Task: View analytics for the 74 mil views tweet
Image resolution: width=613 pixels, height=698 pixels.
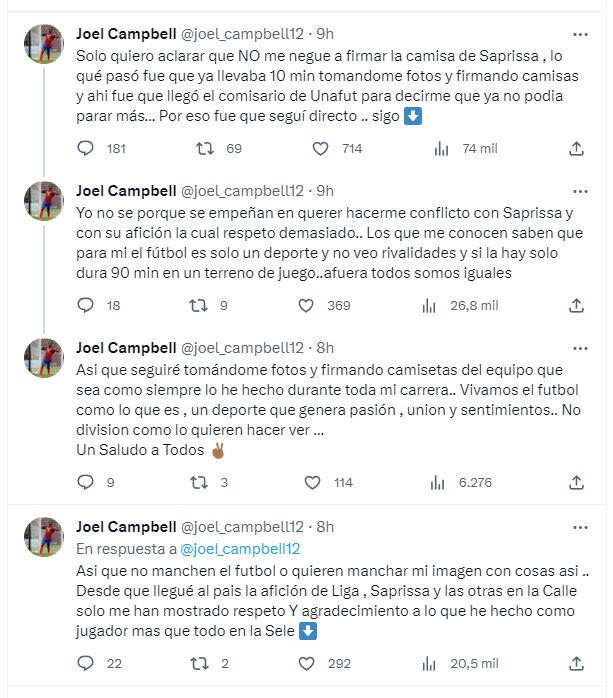Action: tap(441, 148)
